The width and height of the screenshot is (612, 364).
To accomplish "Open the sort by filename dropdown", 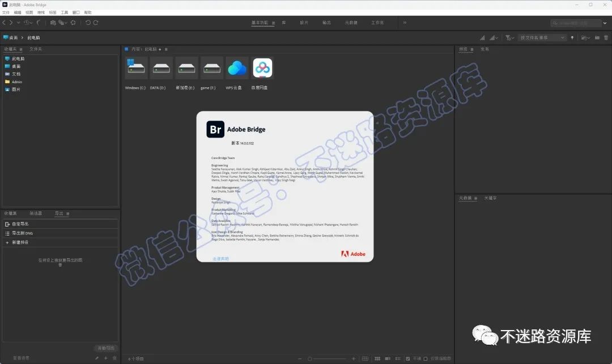I will pos(542,38).
